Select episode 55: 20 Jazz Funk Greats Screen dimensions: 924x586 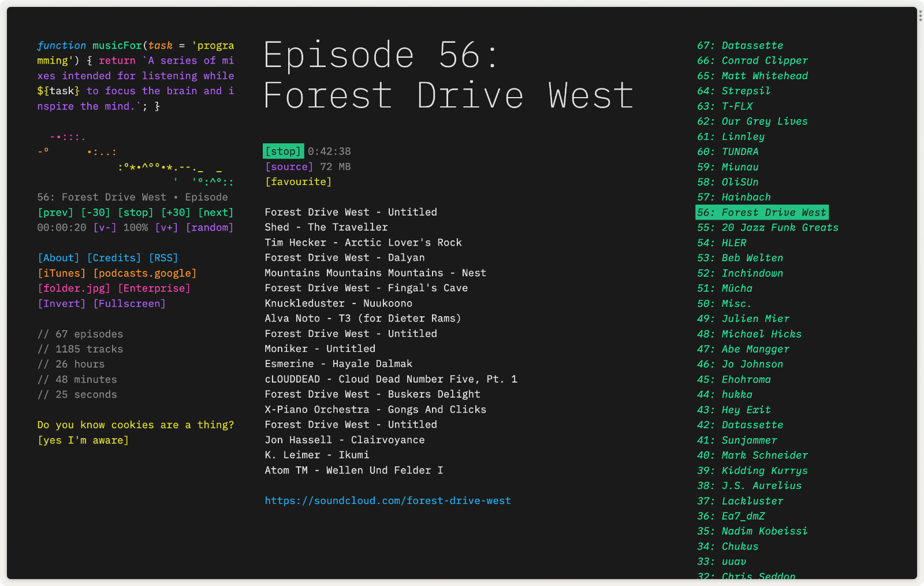pyautogui.click(x=768, y=228)
